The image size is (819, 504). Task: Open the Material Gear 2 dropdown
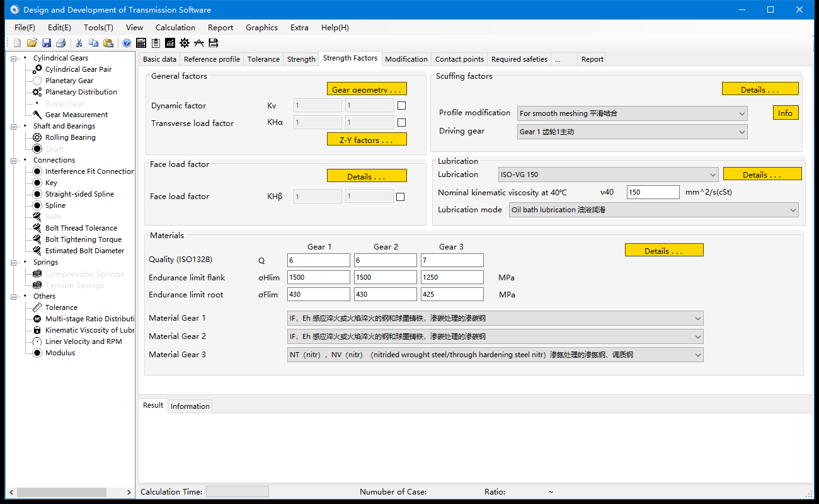tap(495, 336)
